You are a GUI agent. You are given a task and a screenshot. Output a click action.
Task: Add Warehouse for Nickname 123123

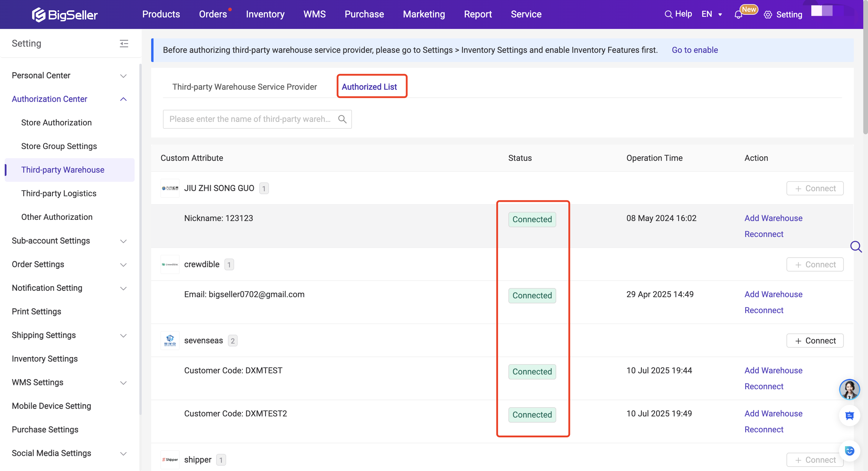pos(773,218)
